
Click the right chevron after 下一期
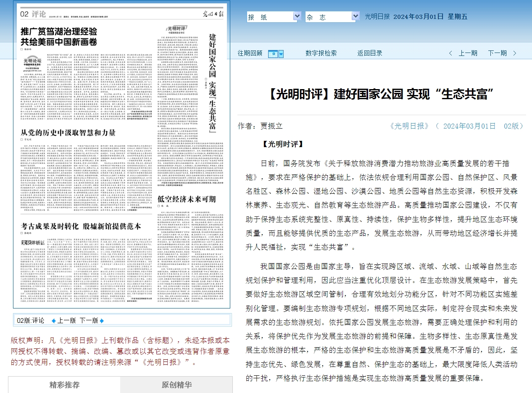[x=515, y=53]
